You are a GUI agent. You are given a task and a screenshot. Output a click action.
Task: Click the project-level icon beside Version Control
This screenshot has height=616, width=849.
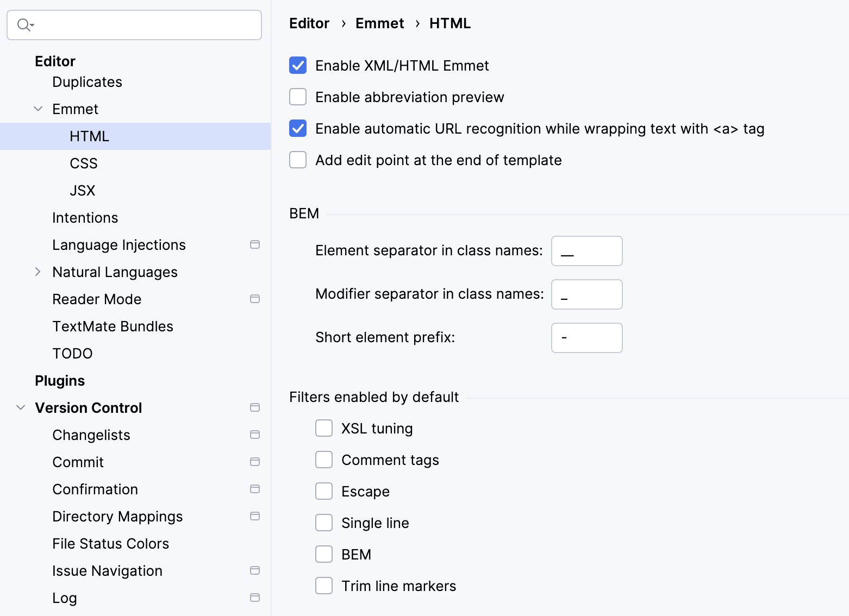(254, 407)
